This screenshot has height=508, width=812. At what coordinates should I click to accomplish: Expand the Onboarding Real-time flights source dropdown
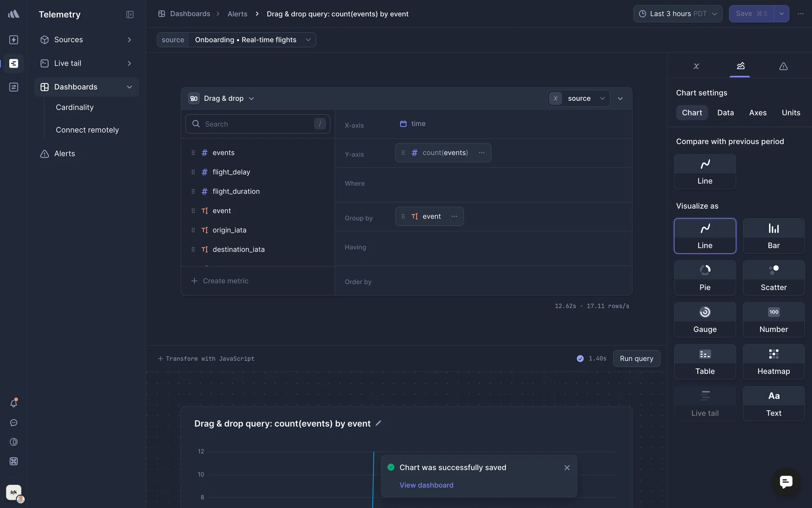[252, 40]
